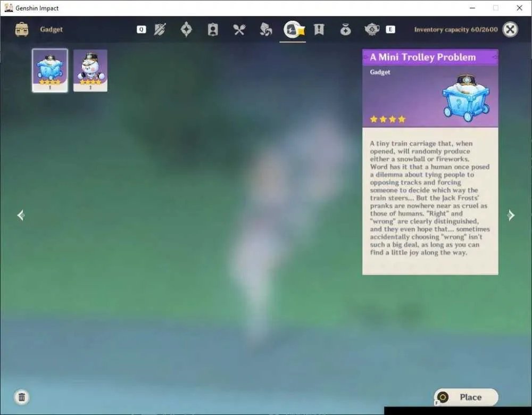Click the trash can delete icon
This screenshot has width=532, height=415.
(22, 397)
